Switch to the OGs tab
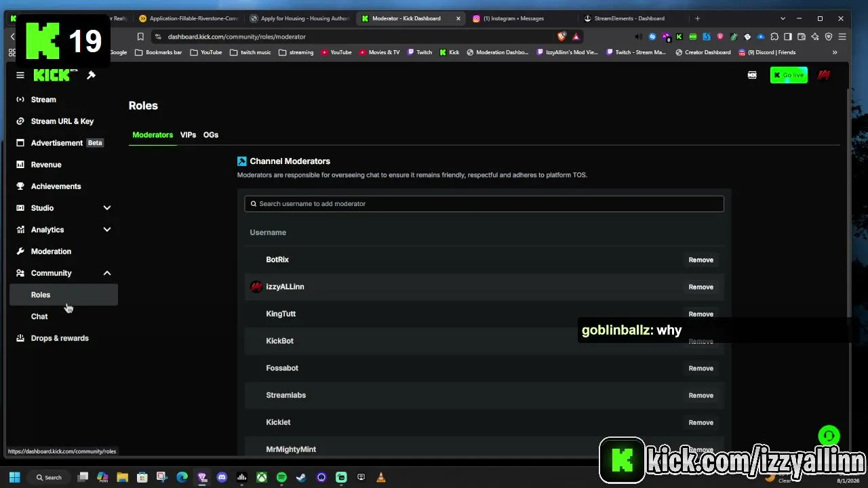Viewport: 868px width, 488px height. tap(211, 135)
